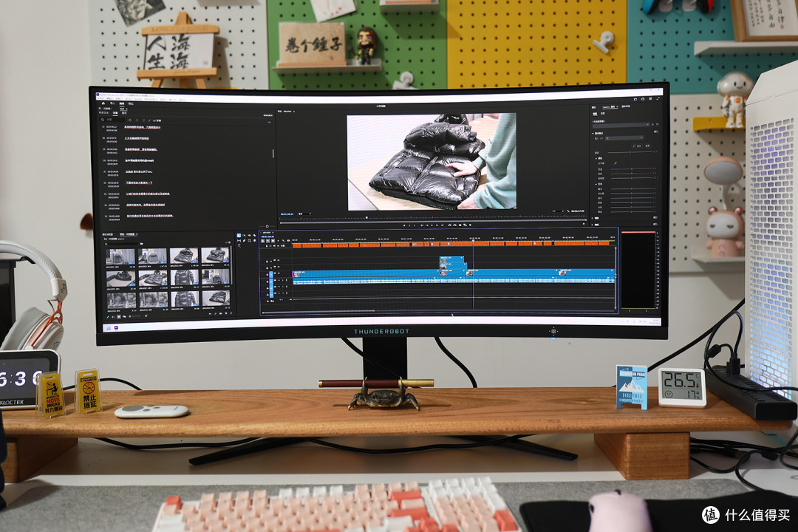
Task: Open the Windows Start menu
Action: tap(109, 328)
